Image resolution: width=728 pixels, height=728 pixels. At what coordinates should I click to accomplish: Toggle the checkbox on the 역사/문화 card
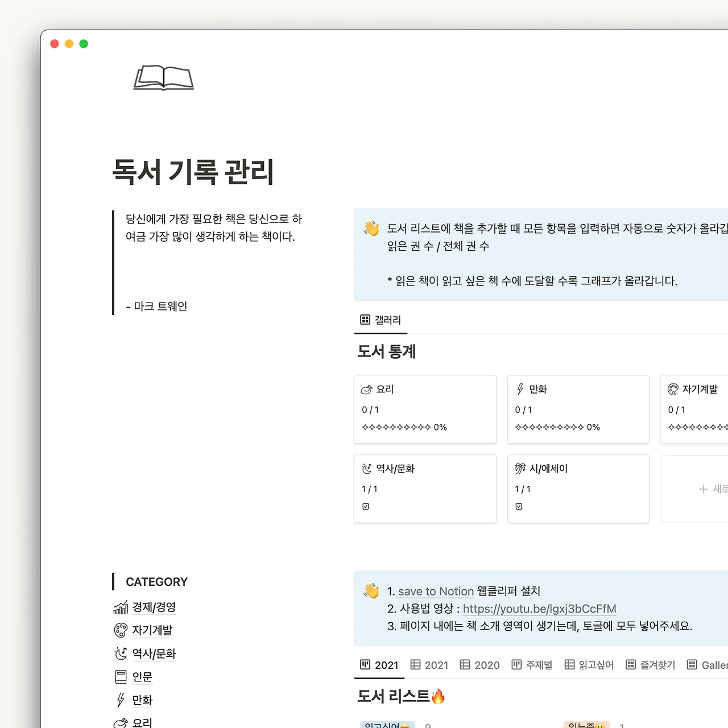click(366, 506)
